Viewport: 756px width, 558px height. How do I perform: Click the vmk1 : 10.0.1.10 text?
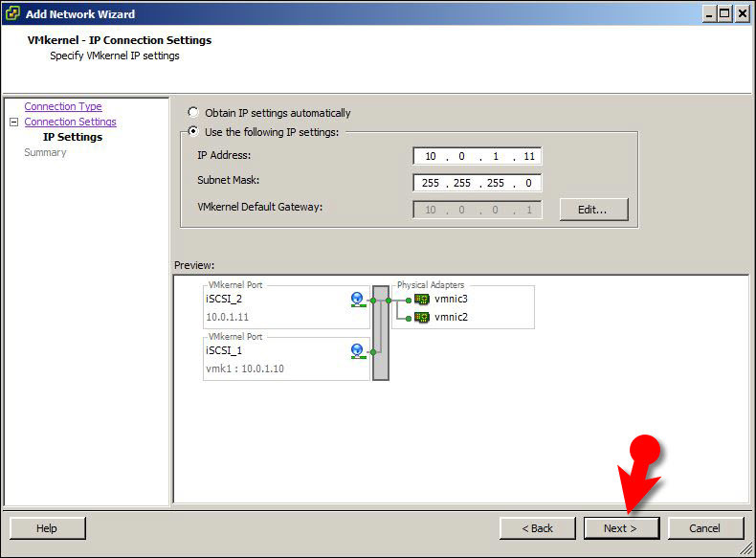(x=244, y=368)
